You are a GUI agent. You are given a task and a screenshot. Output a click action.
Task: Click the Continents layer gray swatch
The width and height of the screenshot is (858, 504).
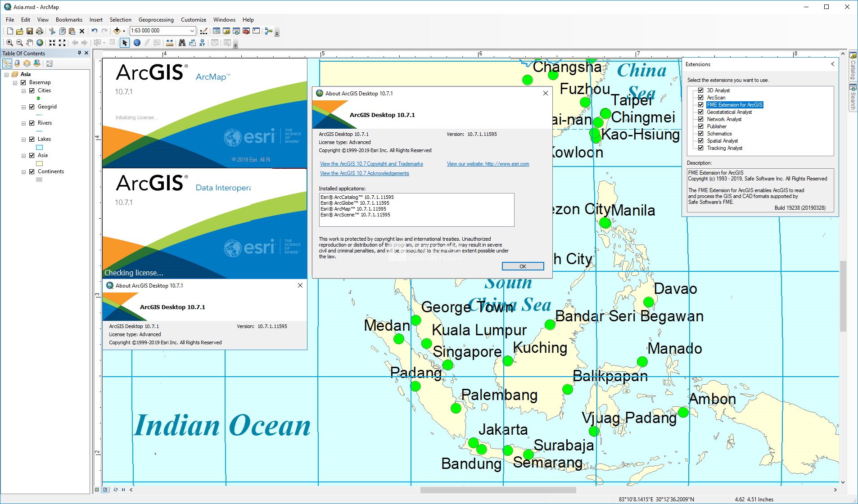coord(39,180)
